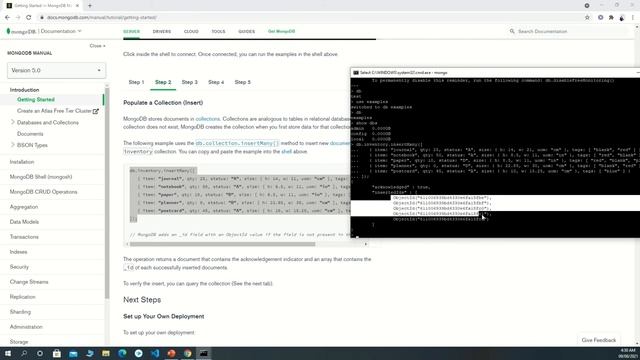
Task: Open Installation in sidebar
Action: click(22, 162)
